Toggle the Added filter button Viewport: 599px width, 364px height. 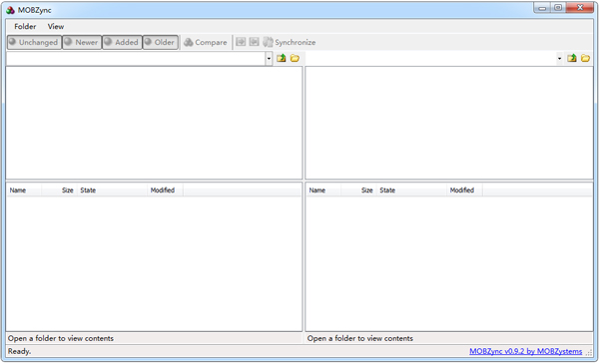[122, 42]
